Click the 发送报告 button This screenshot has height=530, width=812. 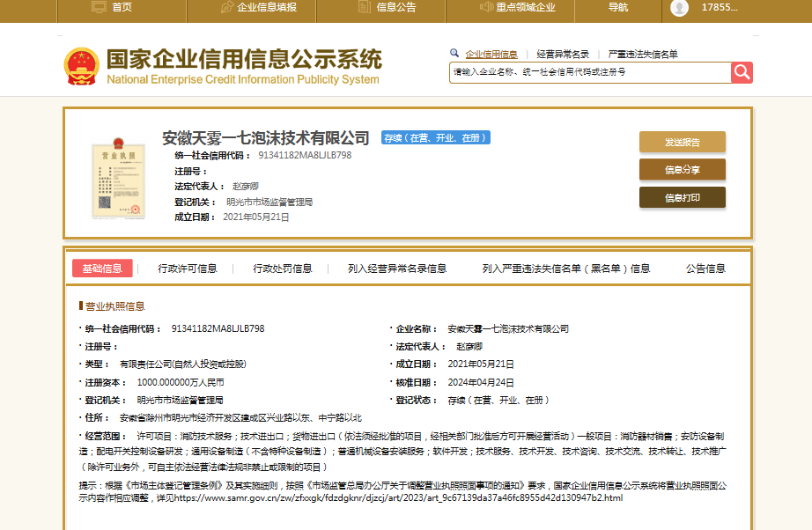coord(682,142)
